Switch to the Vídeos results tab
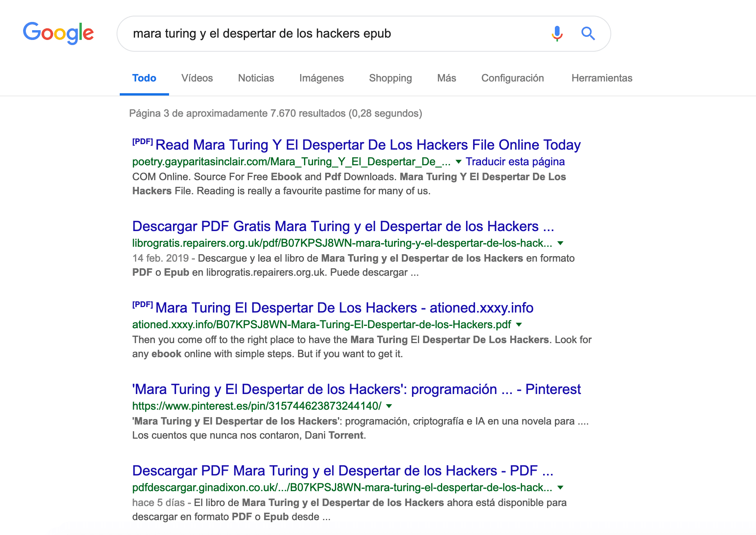 (197, 78)
